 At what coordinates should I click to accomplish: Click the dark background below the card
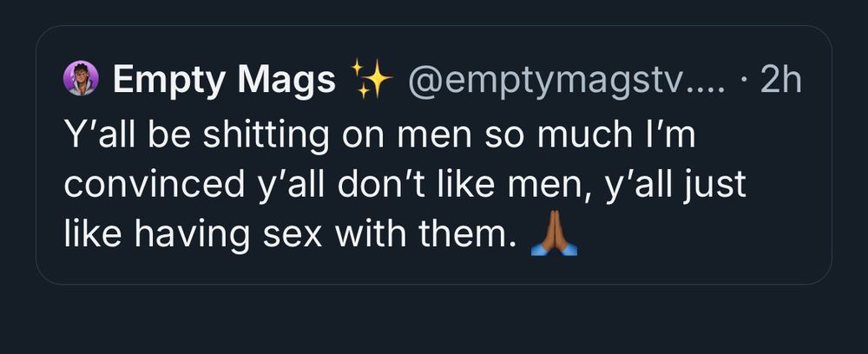point(434,321)
